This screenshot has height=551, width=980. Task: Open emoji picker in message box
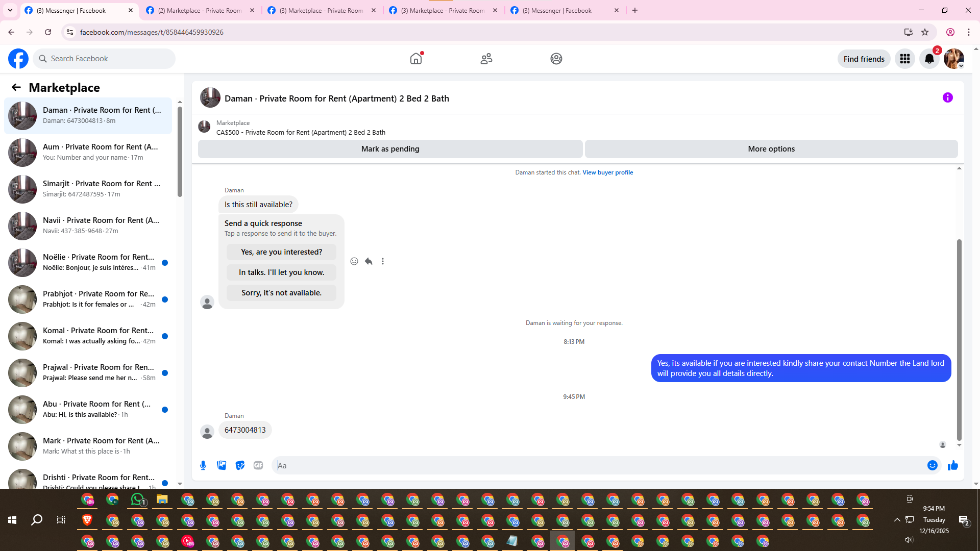[933, 465]
